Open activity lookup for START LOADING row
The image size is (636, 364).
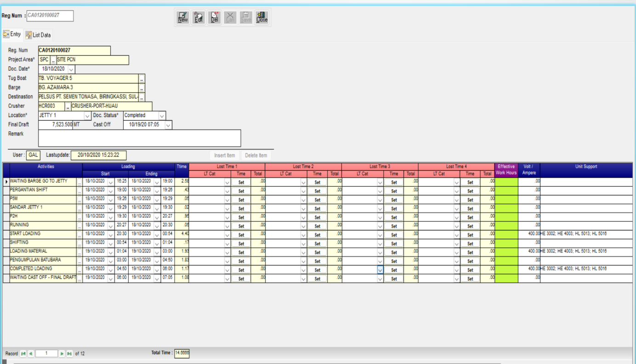pyautogui.click(x=79, y=234)
